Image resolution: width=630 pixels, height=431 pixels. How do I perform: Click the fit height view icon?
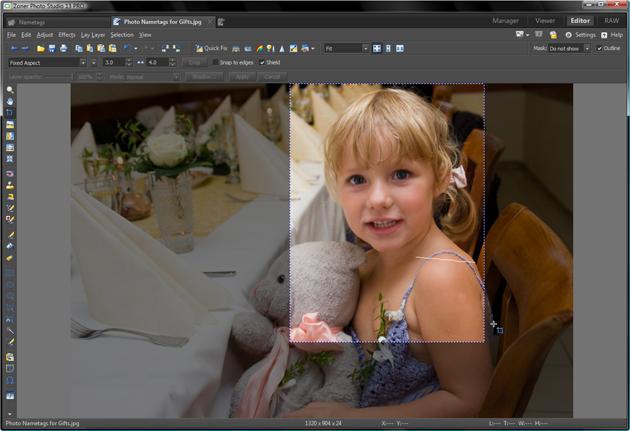coord(388,49)
